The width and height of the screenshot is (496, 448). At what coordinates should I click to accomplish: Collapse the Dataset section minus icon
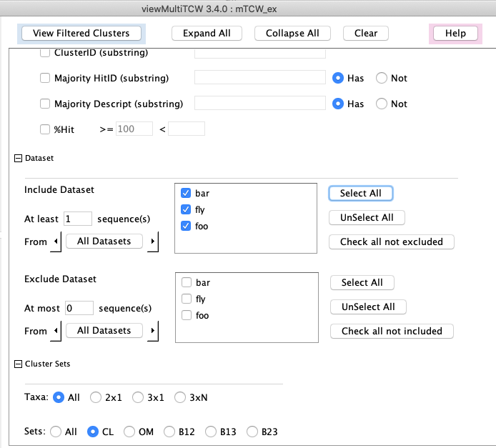[18, 158]
